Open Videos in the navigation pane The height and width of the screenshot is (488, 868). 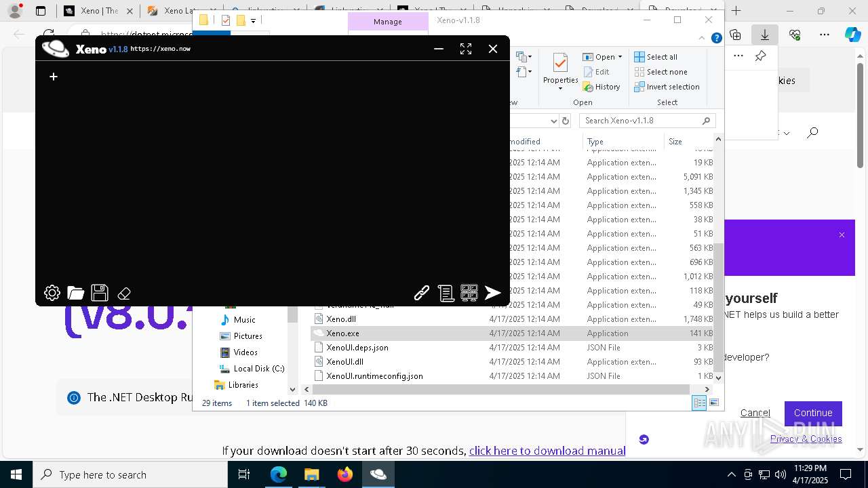coord(239,352)
